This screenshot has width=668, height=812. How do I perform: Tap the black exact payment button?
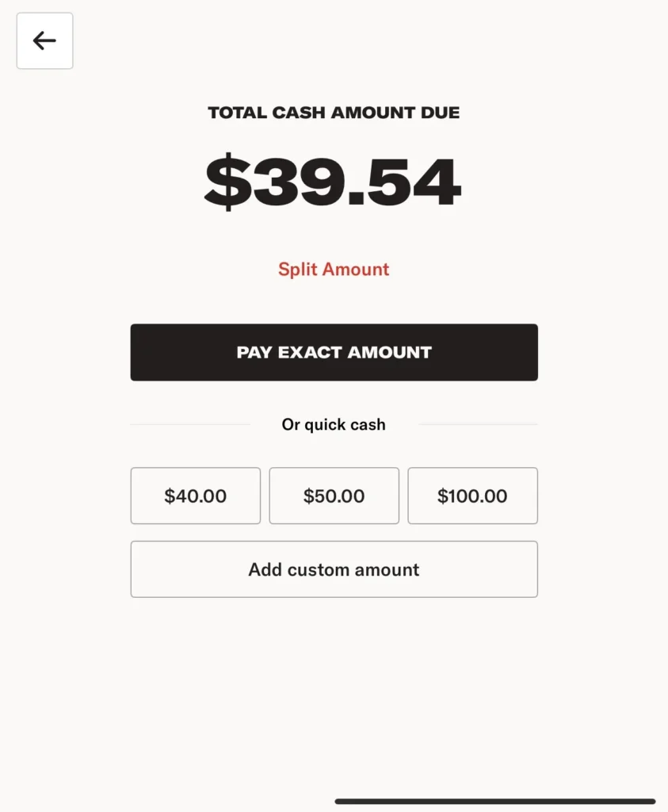[x=334, y=352]
